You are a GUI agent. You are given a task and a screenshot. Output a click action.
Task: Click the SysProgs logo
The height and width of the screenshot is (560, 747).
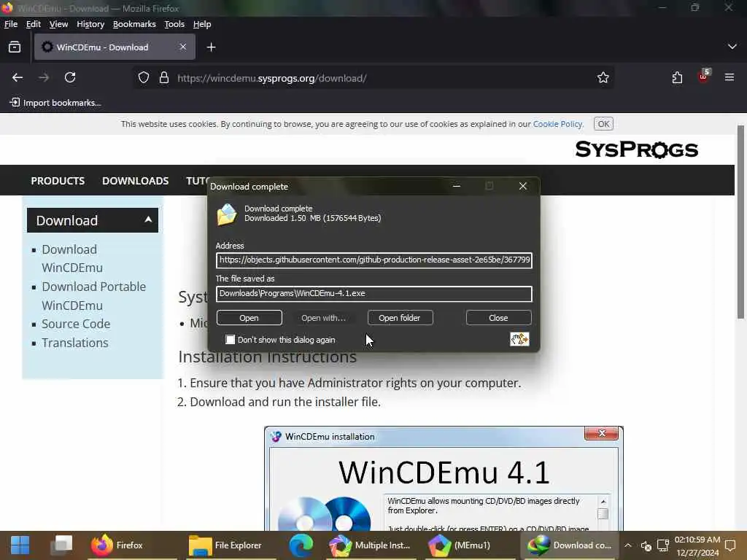coord(636,149)
